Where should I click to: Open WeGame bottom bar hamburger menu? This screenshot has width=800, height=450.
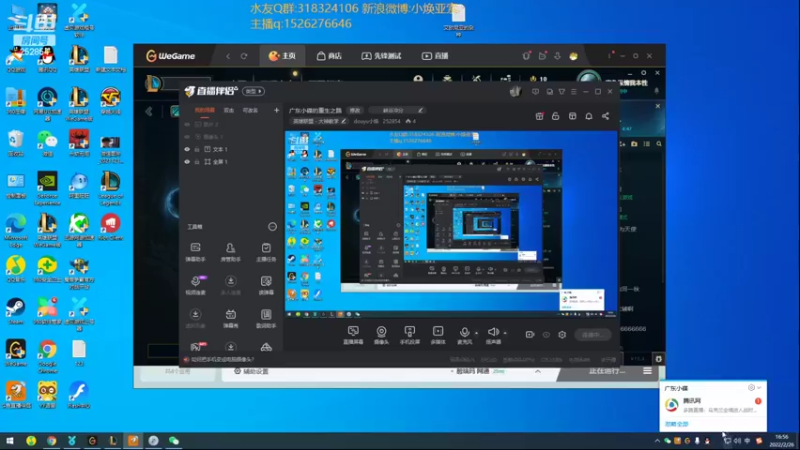[x=647, y=371]
